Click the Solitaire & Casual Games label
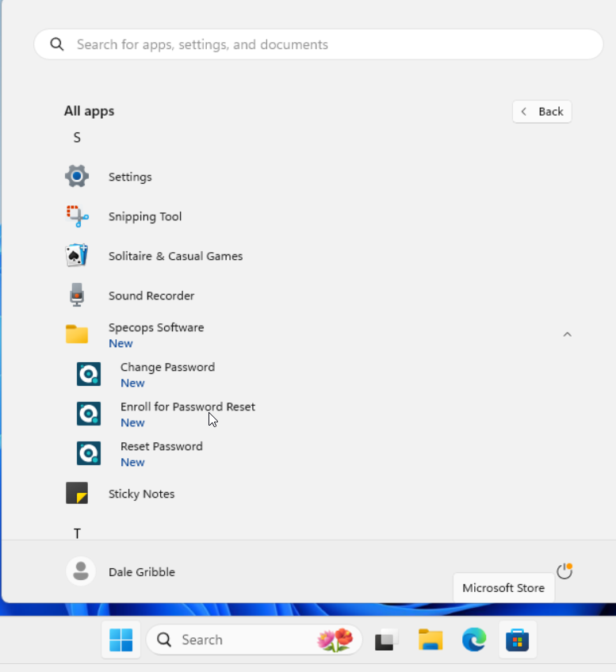This screenshot has width=616, height=672. pos(175,256)
